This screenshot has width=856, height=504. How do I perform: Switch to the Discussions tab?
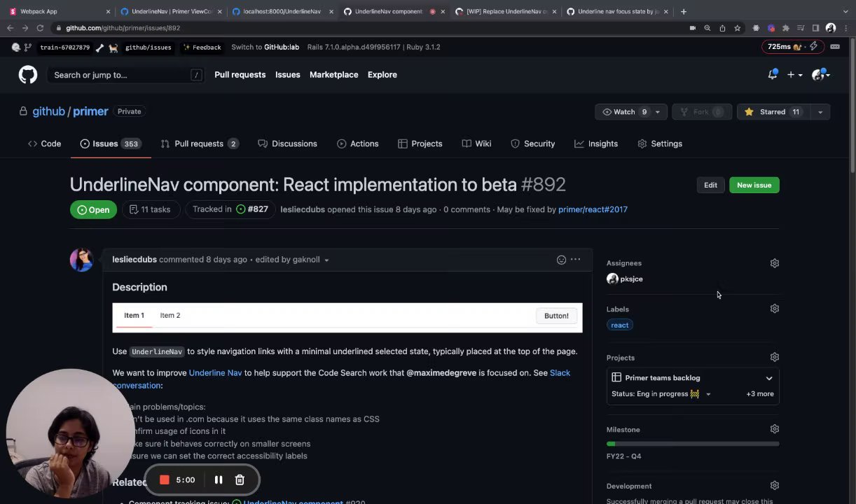click(287, 143)
